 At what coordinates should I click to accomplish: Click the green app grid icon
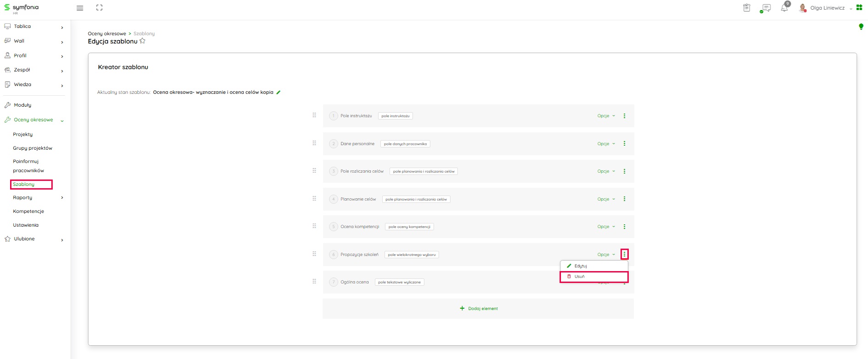(x=859, y=8)
